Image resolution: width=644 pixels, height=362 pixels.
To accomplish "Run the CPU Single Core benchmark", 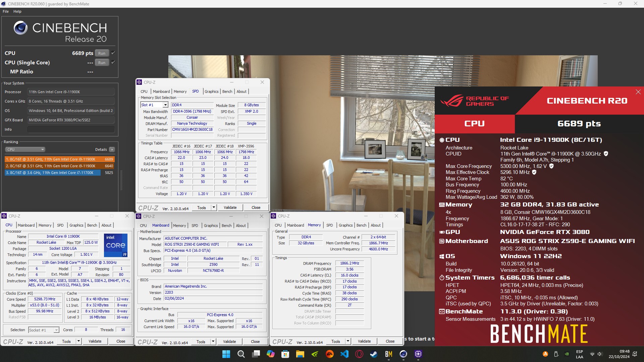I will tap(102, 62).
